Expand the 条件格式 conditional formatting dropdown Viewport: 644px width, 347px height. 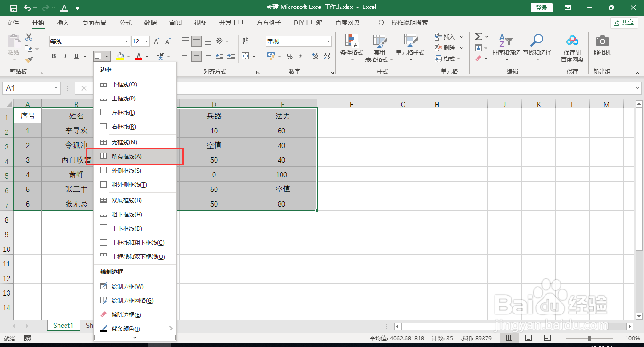point(352,60)
